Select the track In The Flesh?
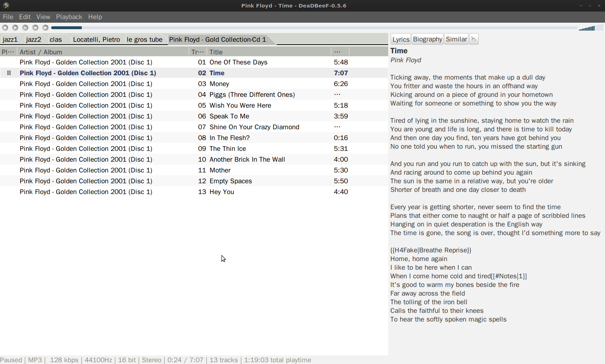Image resolution: width=605 pixels, height=364 pixels. (x=194, y=138)
